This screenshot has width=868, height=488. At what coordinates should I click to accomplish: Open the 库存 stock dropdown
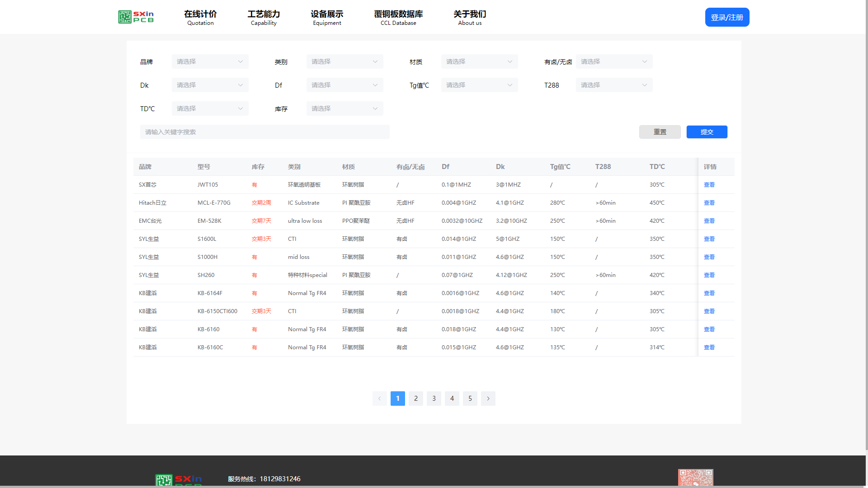pyautogui.click(x=344, y=108)
